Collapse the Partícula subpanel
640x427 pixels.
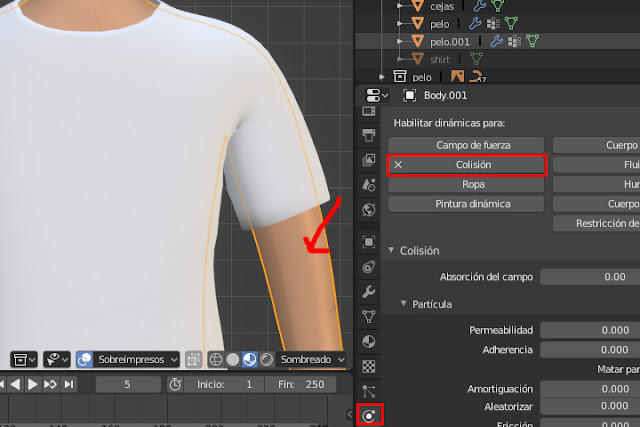coord(403,304)
